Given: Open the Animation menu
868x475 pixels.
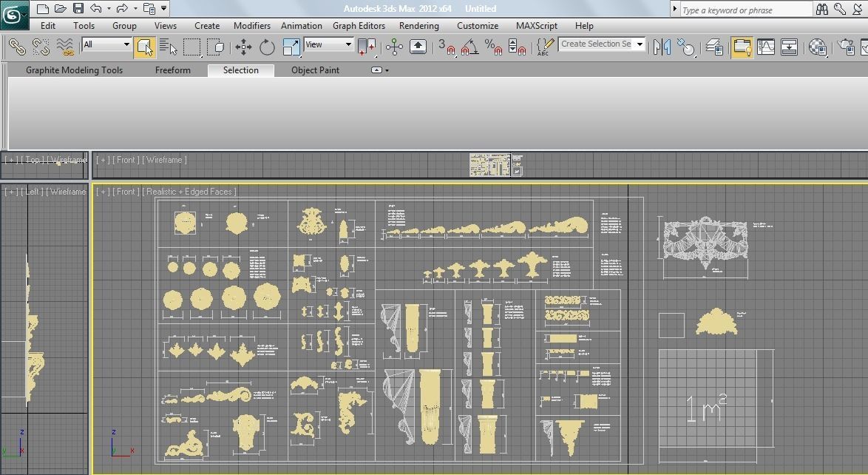Looking at the screenshot, I should click(301, 25).
